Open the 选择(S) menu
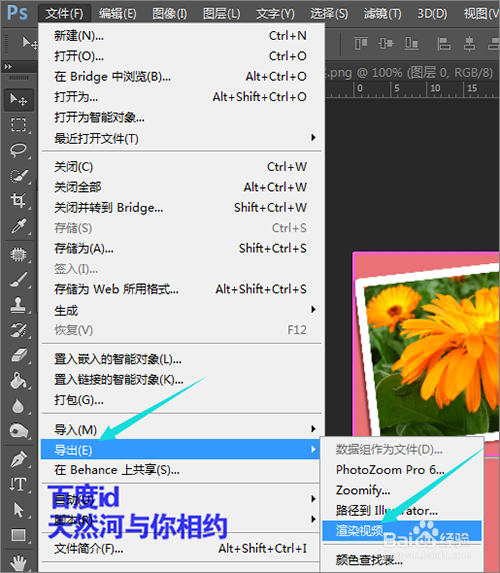 pyautogui.click(x=329, y=14)
